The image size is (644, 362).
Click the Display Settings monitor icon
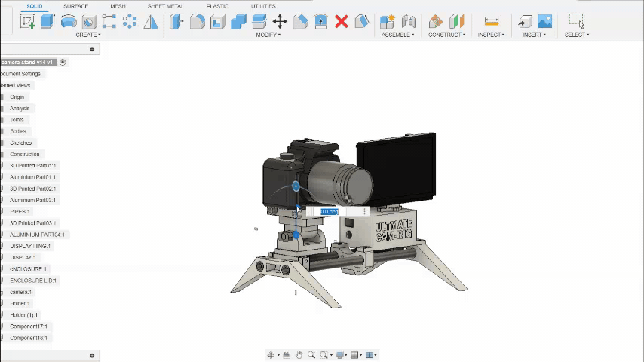tap(339, 355)
